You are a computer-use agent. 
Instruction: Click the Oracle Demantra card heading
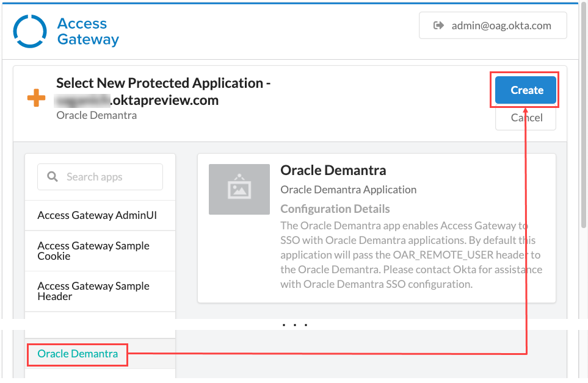333,170
